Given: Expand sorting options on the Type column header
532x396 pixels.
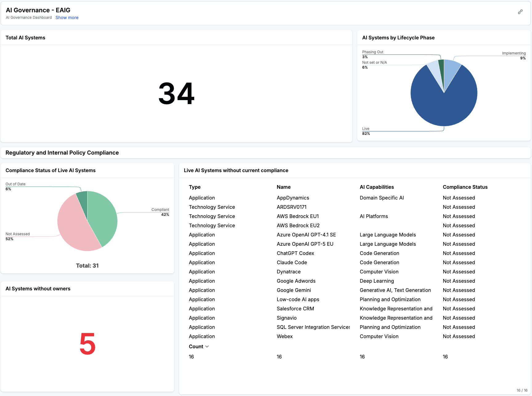Looking at the screenshot, I should [x=194, y=187].
